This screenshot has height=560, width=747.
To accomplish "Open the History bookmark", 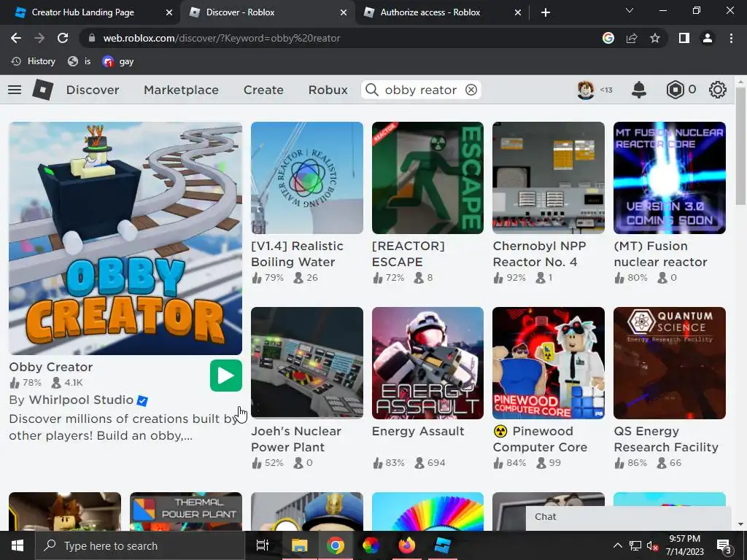I will (x=34, y=61).
